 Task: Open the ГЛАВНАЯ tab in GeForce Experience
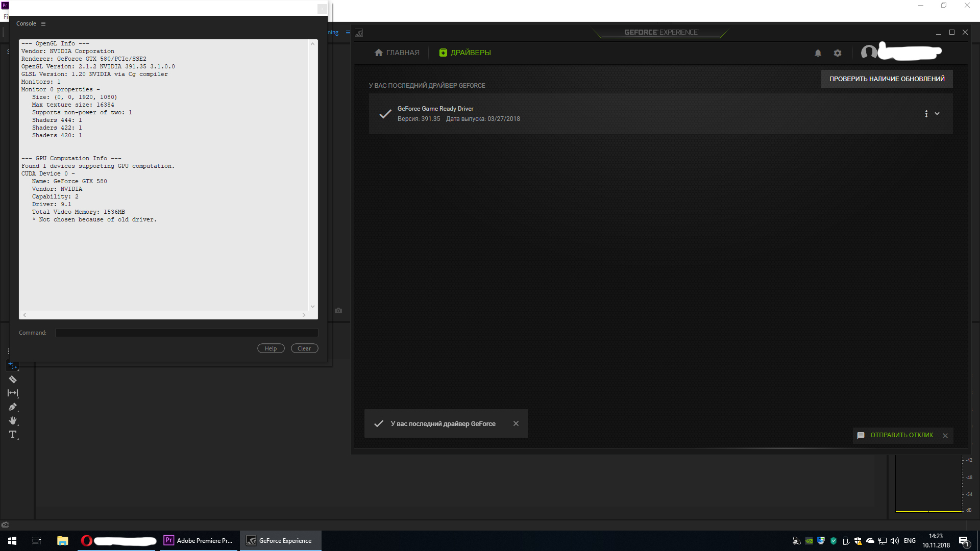(397, 53)
